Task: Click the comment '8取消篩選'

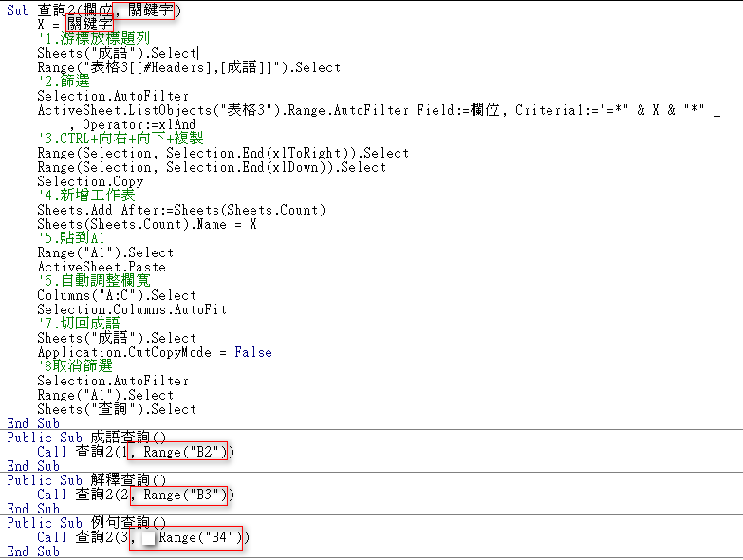Action: pyautogui.click(x=75, y=365)
